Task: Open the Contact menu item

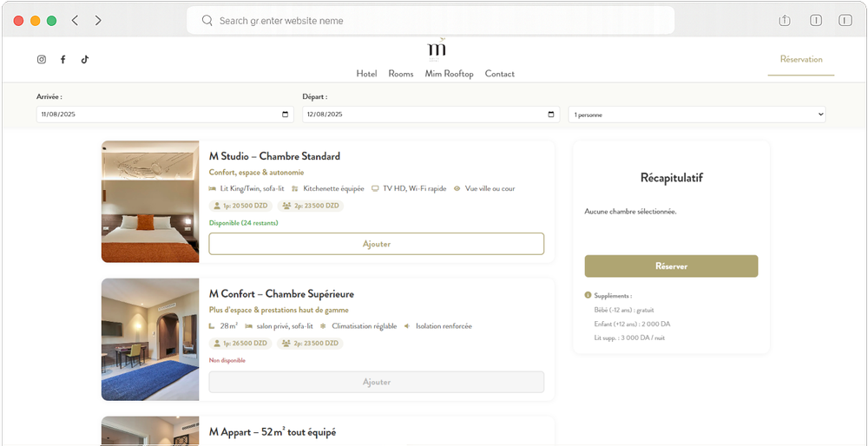Action: click(x=499, y=74)
